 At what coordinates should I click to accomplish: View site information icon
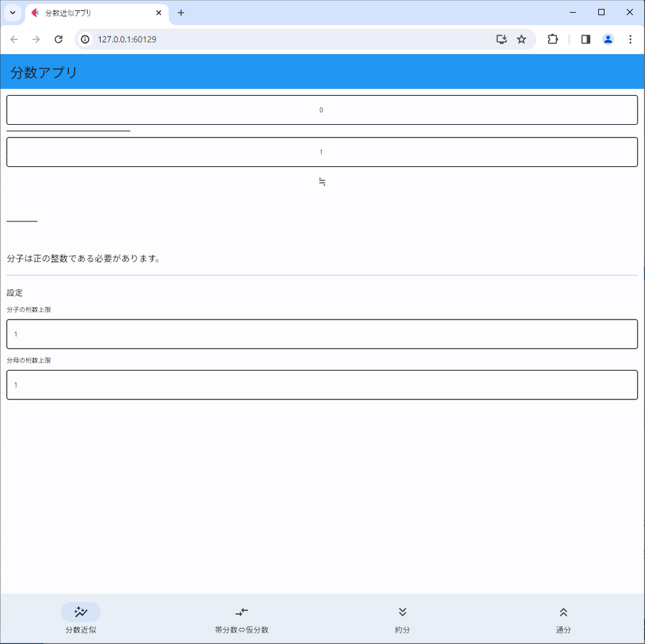(86, 39)
